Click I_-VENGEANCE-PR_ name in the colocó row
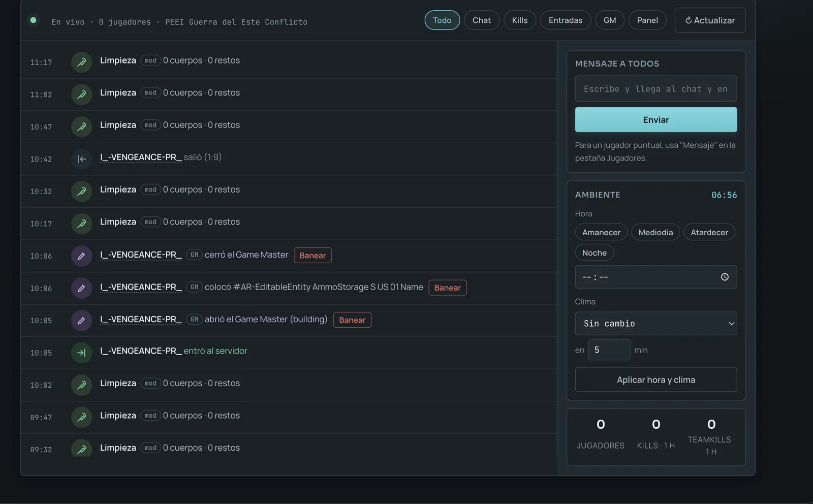The image size is (813, 504). point(141,287)
